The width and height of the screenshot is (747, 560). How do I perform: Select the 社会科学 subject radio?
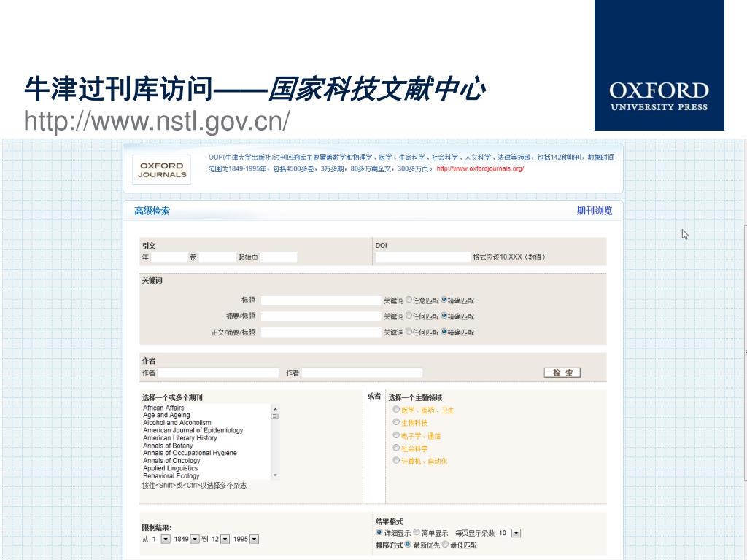[396, 448]
